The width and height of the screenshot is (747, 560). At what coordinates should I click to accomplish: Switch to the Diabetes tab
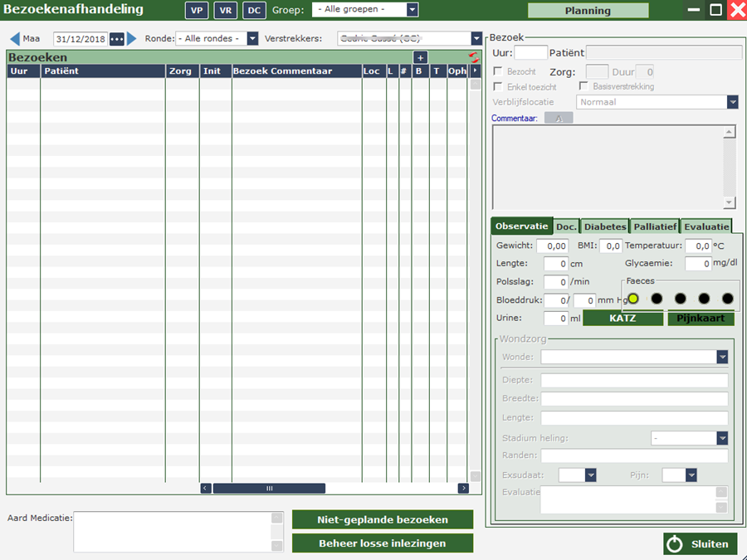point(604,226)
